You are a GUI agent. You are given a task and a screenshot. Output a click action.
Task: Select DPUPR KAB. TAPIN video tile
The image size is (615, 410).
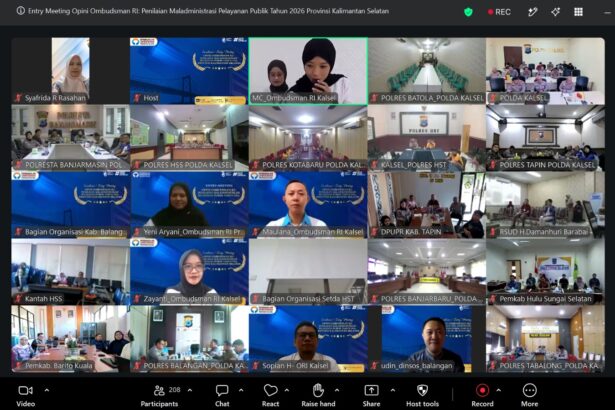point(427,205)
